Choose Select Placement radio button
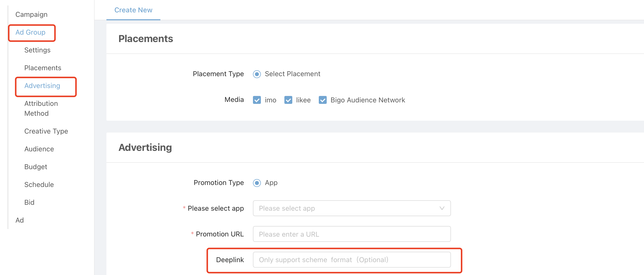644x275 pixels. pos(257,74)
